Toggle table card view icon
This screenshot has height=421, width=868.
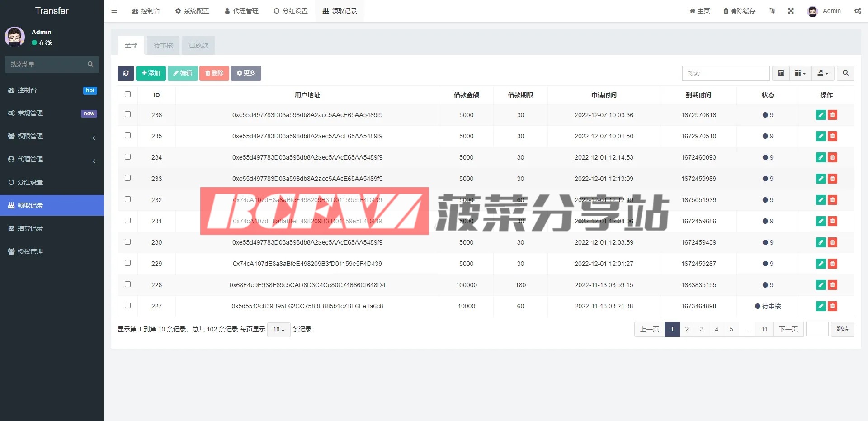781,73
